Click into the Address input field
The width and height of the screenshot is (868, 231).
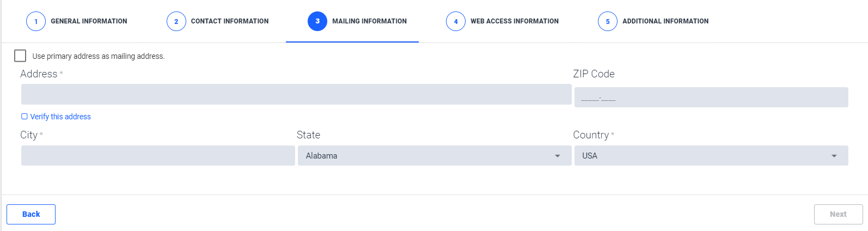point(296,94)
